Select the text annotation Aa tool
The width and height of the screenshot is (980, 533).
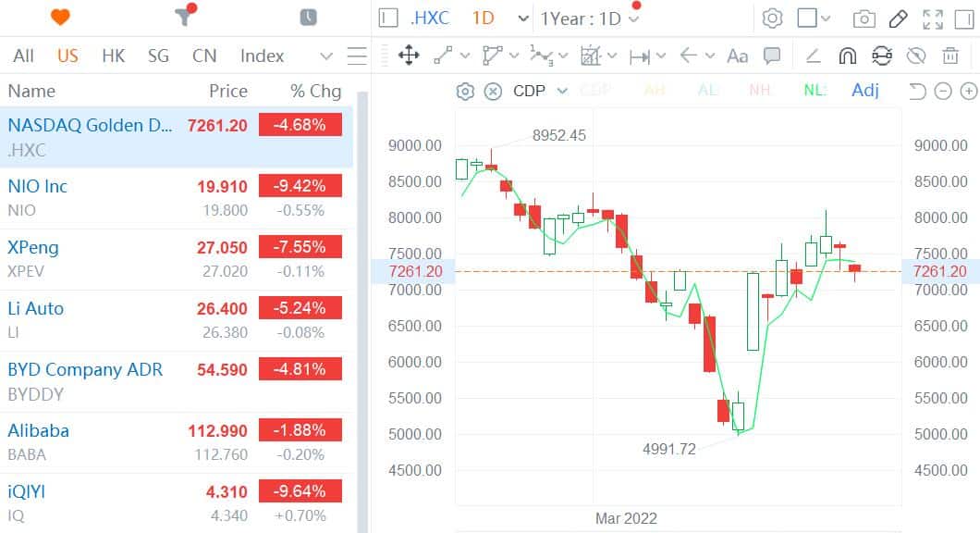tap(737, 56)
